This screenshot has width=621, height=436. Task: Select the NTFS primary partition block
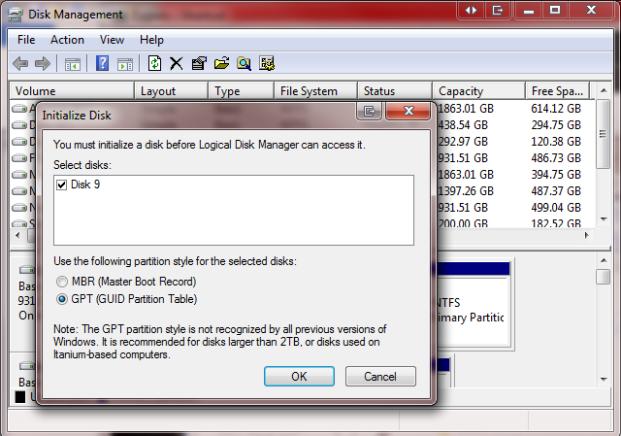click(472, 304)
